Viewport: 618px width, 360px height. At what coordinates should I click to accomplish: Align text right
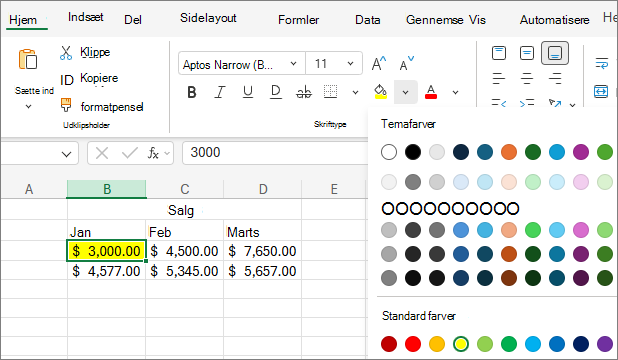pyautogui.click(x=555, y=78)
